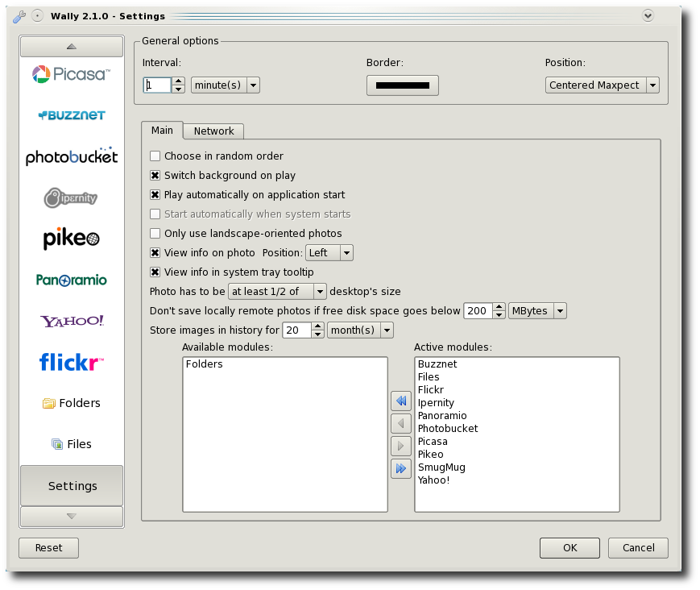Open the Folders item in the sidebar
Screen dimensions: 700x590
coord(72,403)
